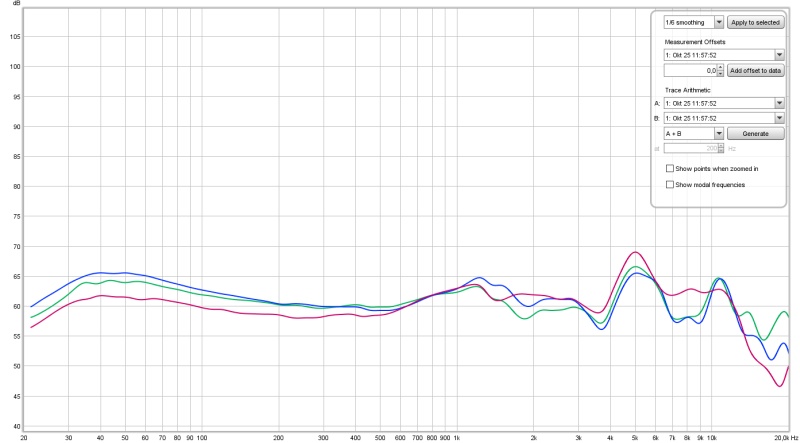Toggle the Show modal frequencies checkbox
Screen dimensions: 800x443
[670, 184]
